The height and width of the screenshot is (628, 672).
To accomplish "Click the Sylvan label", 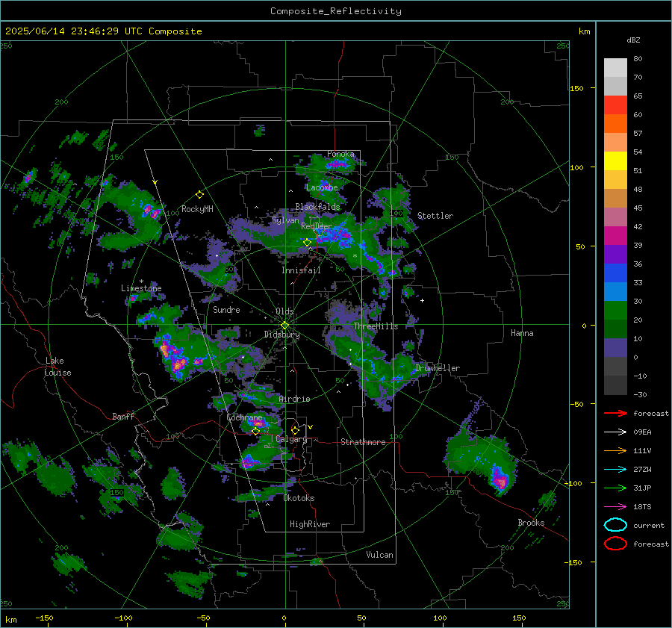I will (285, 220).
